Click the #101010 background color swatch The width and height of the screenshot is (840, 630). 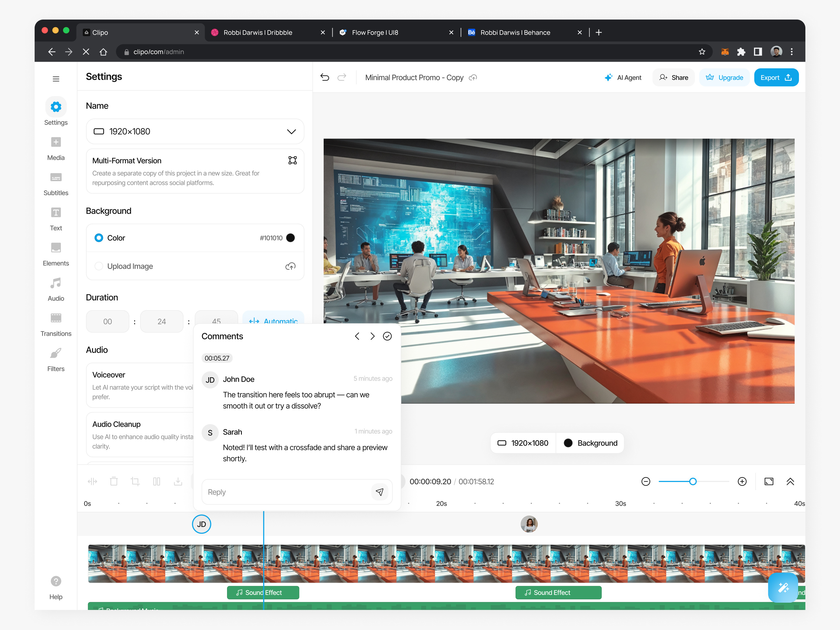[x=290, y=238]
